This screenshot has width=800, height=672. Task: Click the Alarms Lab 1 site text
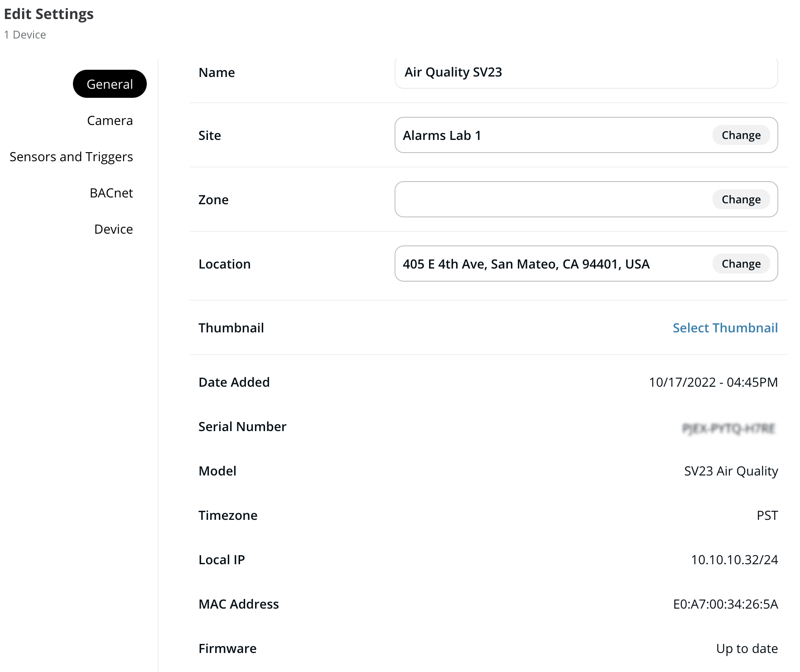(442, 135)
